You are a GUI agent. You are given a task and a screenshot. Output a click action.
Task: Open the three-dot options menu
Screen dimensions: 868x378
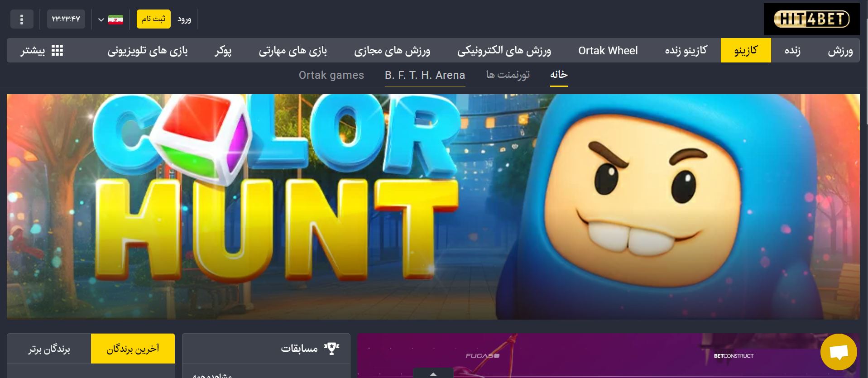pos(22,19)
